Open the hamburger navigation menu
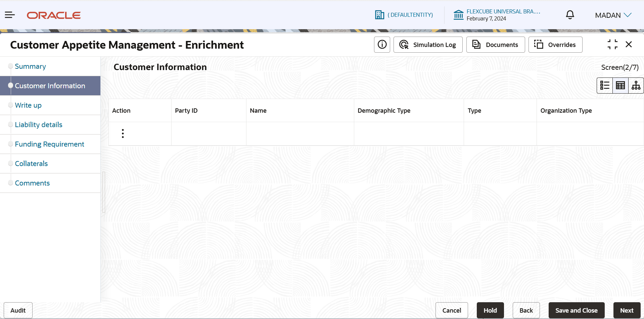The image size is (644, 319). (10, 15)
